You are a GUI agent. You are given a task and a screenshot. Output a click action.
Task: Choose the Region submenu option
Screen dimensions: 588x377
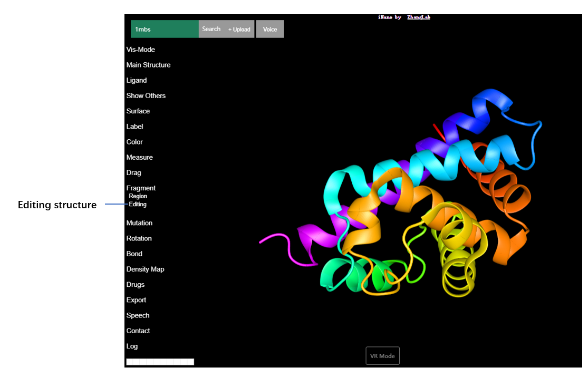click(x=138, y=196)
